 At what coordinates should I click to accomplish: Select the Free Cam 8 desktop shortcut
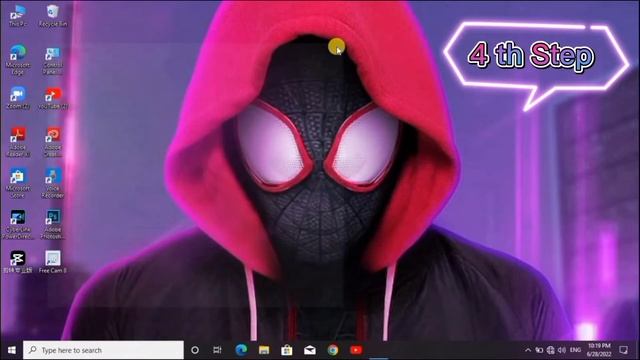click(x=53, y=262)
